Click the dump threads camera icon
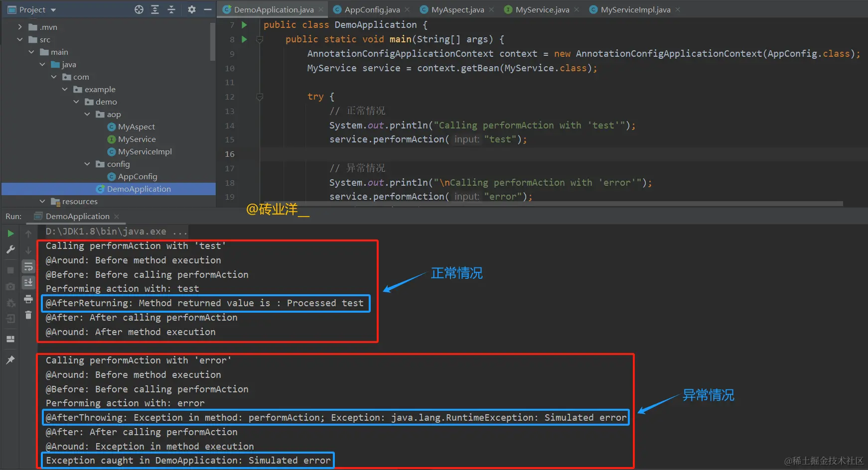 pos(10,286)
